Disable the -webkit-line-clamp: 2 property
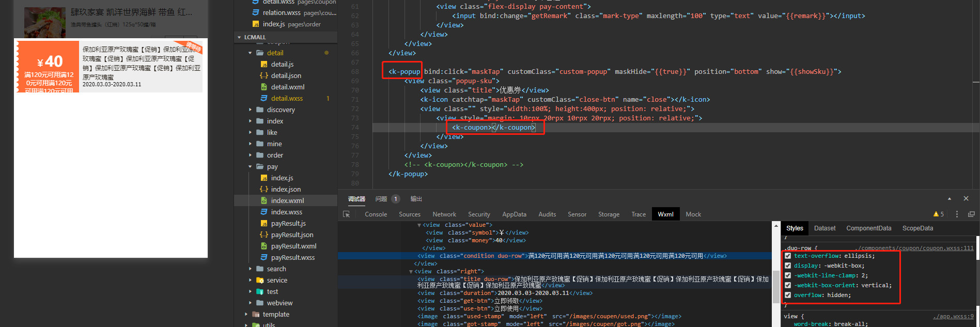This screenshot has width=980, height=327. point(788,275)
